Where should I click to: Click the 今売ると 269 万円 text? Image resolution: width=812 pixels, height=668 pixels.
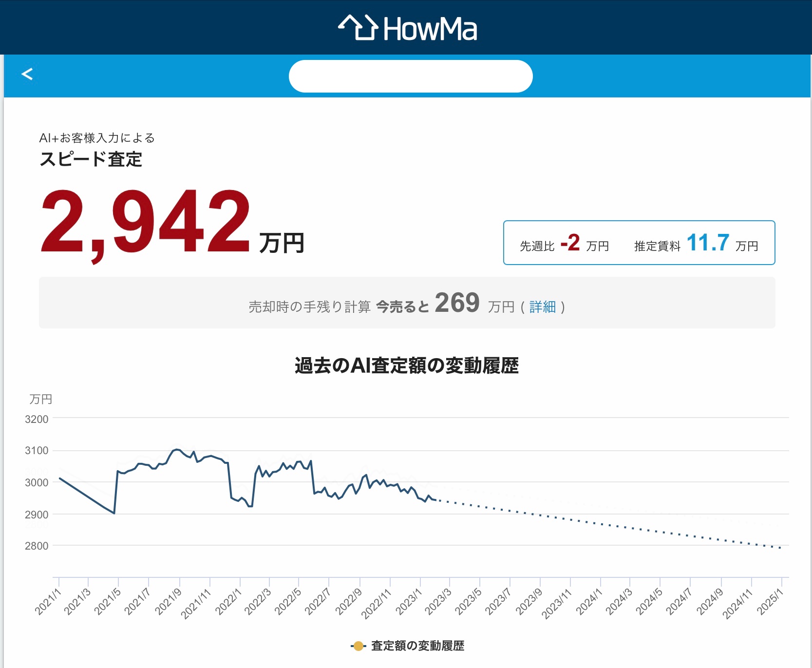(x=446, y=304)
